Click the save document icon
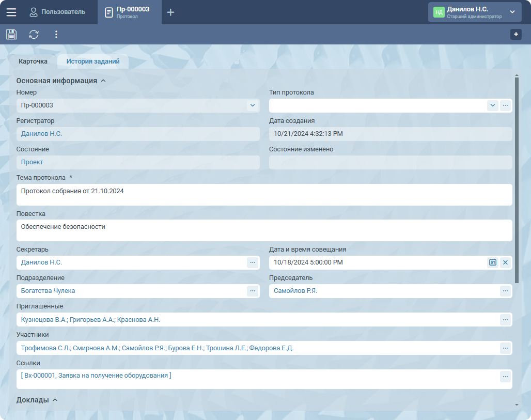Image resolution: width=531 pixels, height=420 pixels. tap(11, 34)
